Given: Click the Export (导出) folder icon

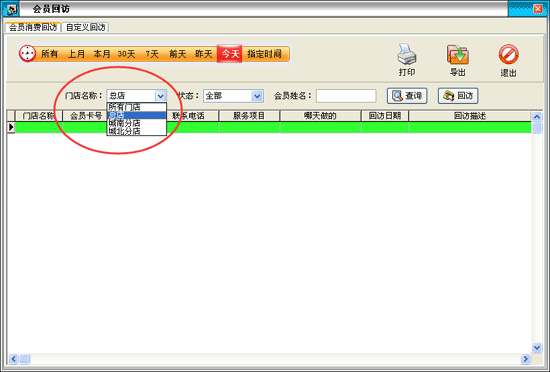Looking at the screenshot, I should click(458, 54).
